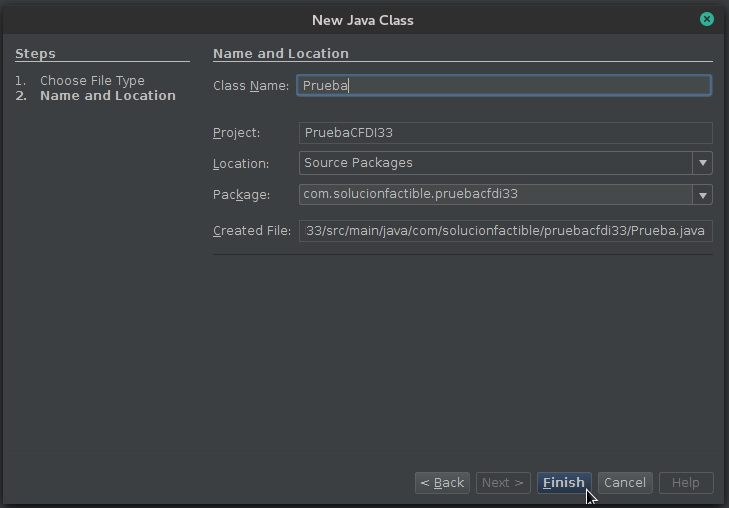Select the Source Packages combo box
Screen dimensions: 729x508
495,163
